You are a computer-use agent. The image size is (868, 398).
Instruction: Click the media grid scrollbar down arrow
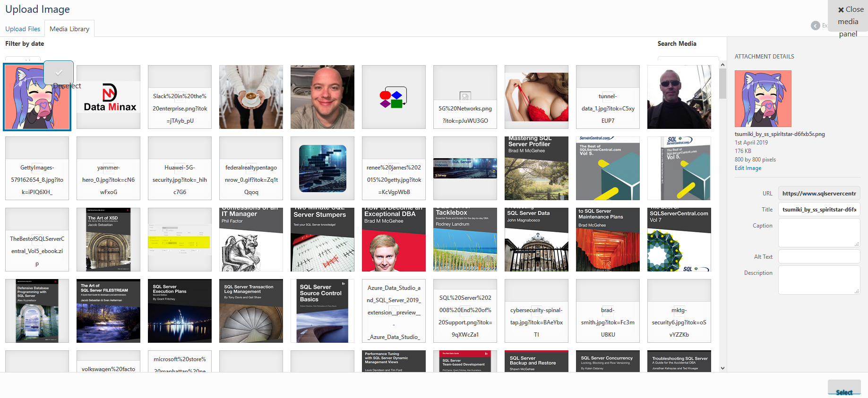pos(722,368)
